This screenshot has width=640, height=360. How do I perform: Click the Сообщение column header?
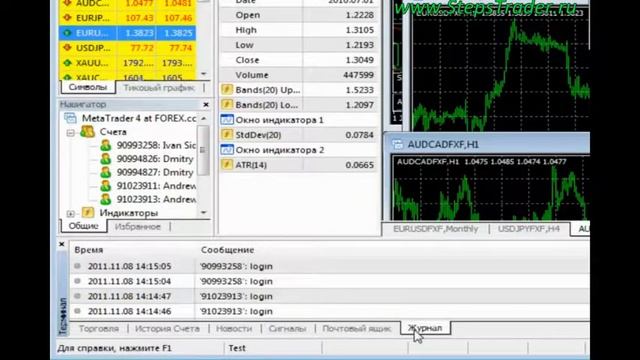pyautogui.click(x=227, y=250)
